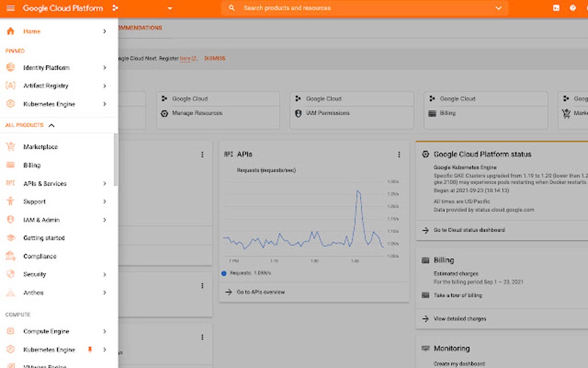This screenshot has width=588, height=368.
Task: Collapse the ALL PRODUCTS section
Action: point(51,125)
